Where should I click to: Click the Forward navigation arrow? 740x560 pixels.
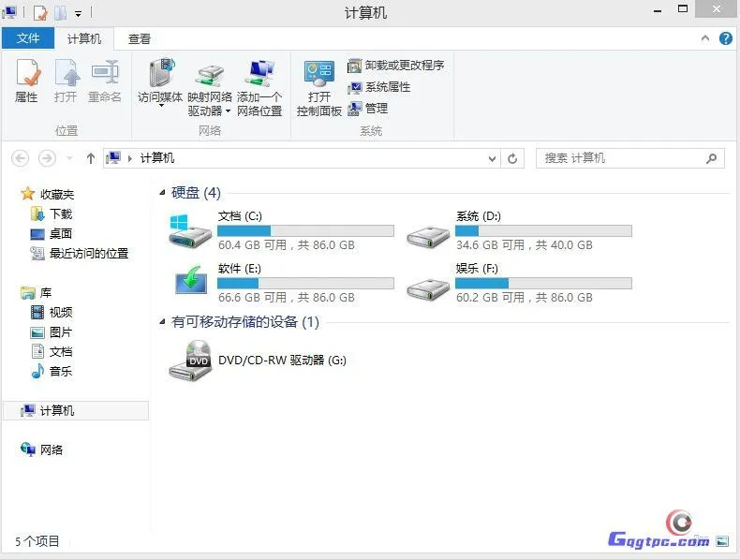[x=47, y=158]
